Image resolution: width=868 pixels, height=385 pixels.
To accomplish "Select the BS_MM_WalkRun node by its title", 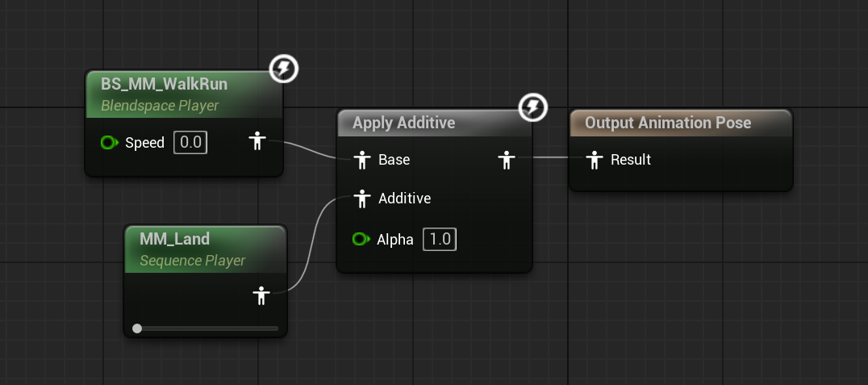I will pyautogui.click(x=164, y=84).
